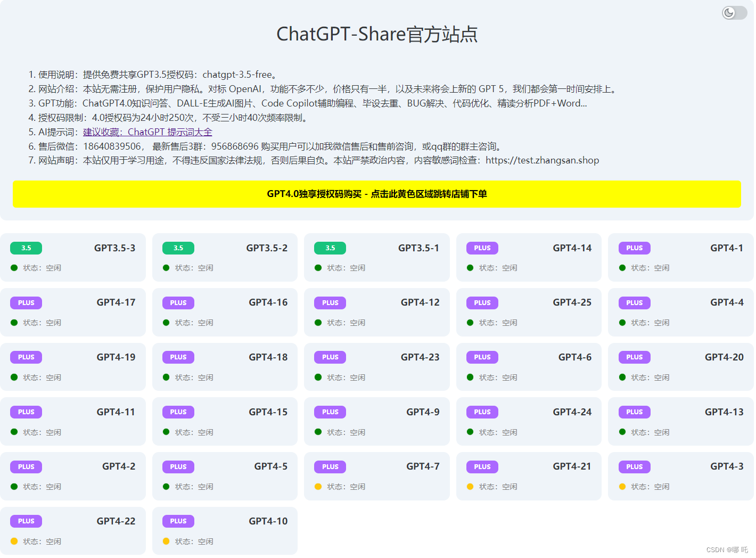Click the PLUS badge on the GPT4-20 card
Screen dimensions: 756x558
click(x=635, y=357)
